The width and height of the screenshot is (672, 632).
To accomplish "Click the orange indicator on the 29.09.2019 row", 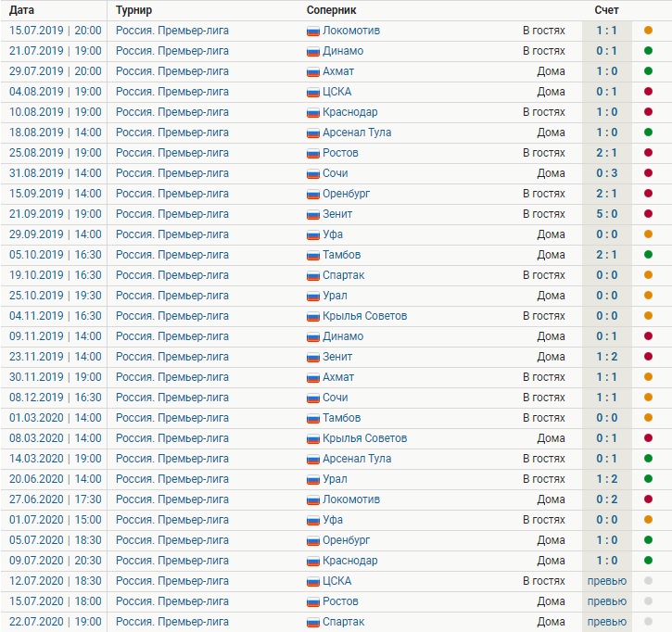I will (x=648, y=234).
